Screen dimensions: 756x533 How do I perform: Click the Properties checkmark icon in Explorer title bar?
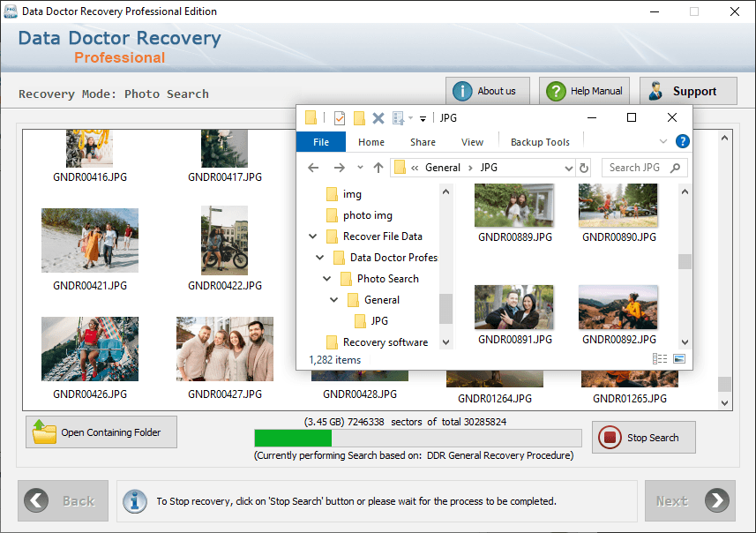point(340,117)
